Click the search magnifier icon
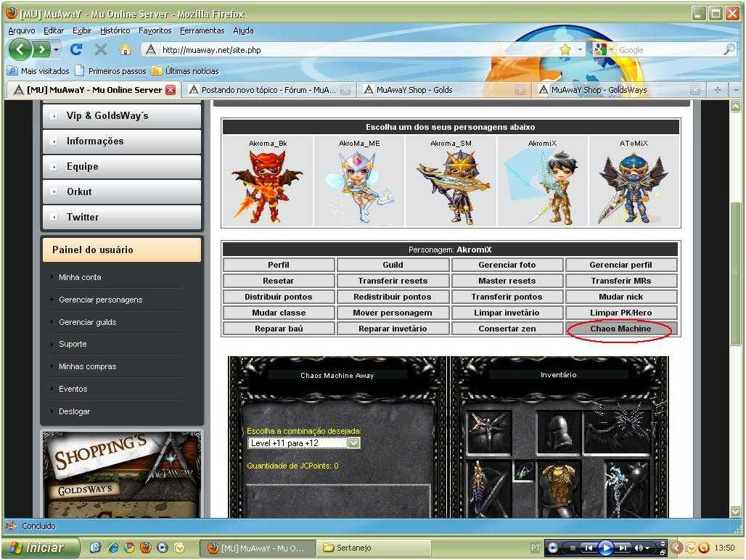Image resolution: width=746 pixels, height=560 pixels. (x=729, y=49)
